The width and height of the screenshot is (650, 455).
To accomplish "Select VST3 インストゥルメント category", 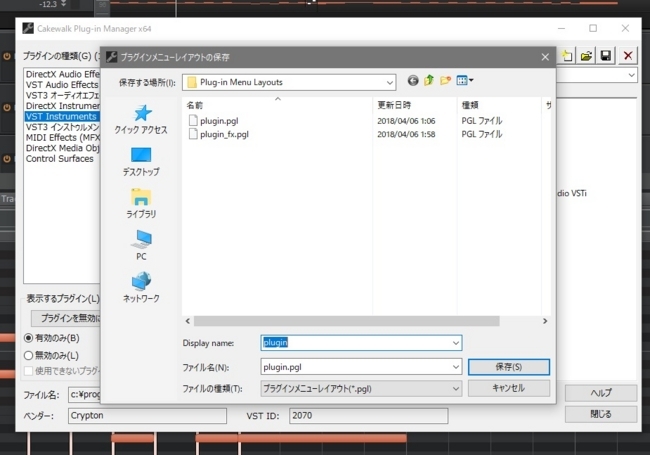I will click(x=62, y=127).
